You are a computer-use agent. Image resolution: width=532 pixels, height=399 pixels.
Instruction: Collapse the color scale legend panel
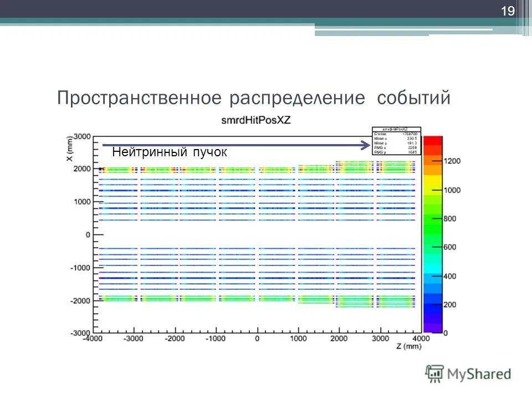(433, 233)
